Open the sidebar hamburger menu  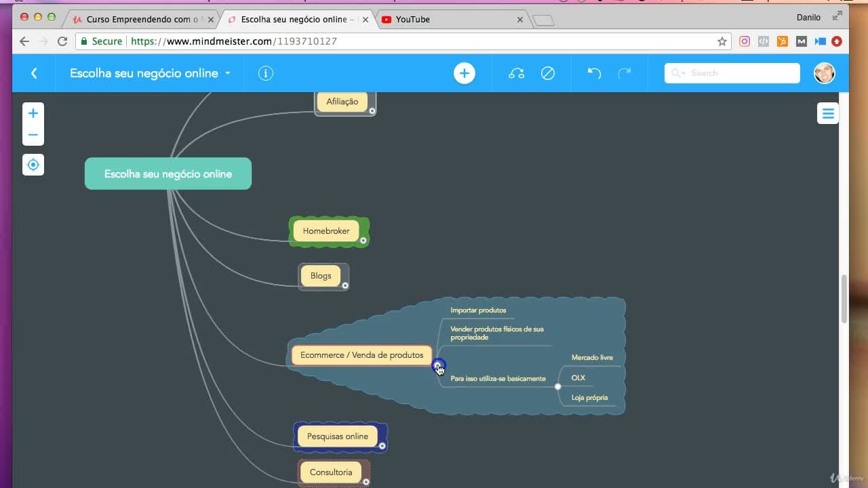(x=828, y=113)
